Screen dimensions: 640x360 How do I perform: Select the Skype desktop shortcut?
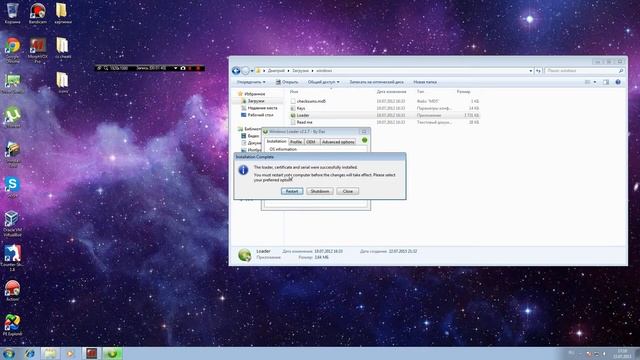pyautogui.click(x=12, y=187)
